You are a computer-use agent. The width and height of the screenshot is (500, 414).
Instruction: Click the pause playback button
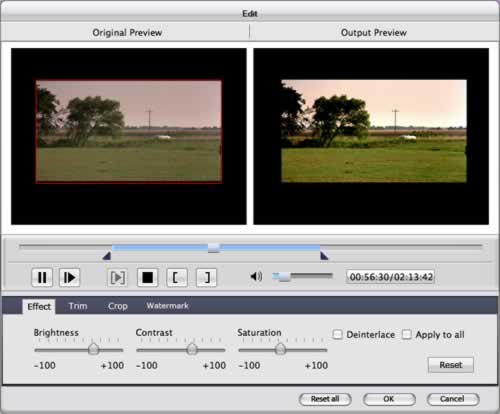[42, 277]
